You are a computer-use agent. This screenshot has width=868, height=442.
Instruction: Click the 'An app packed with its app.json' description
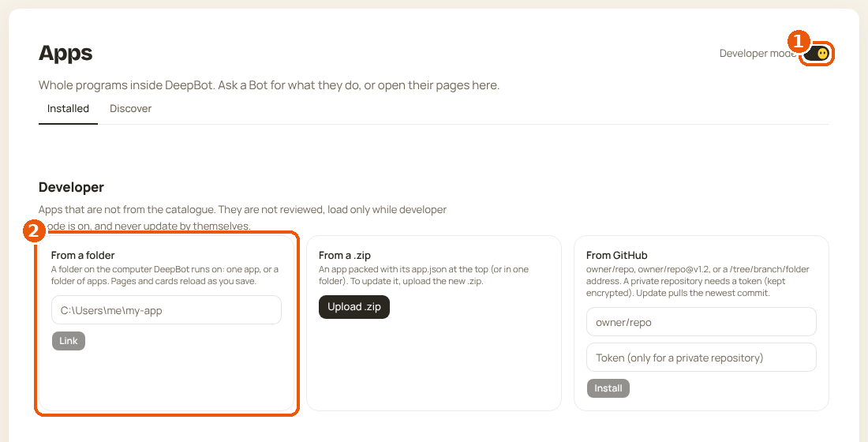pos(424,275)
